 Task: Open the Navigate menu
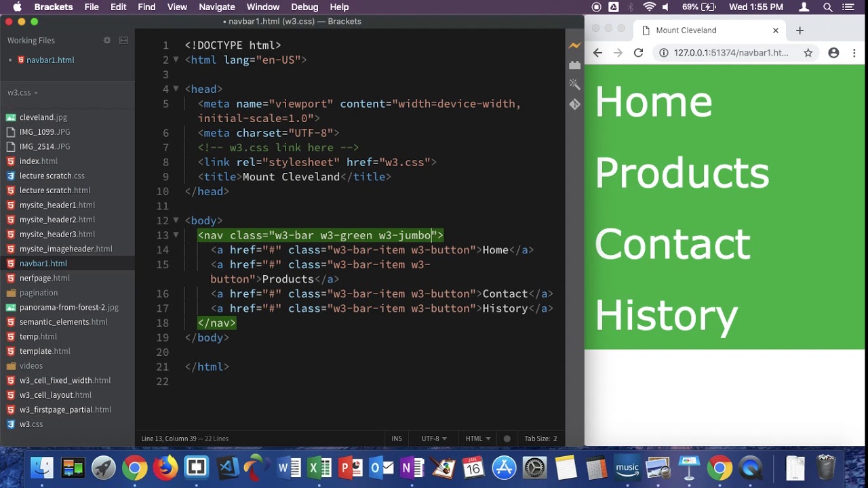point(216,7)
